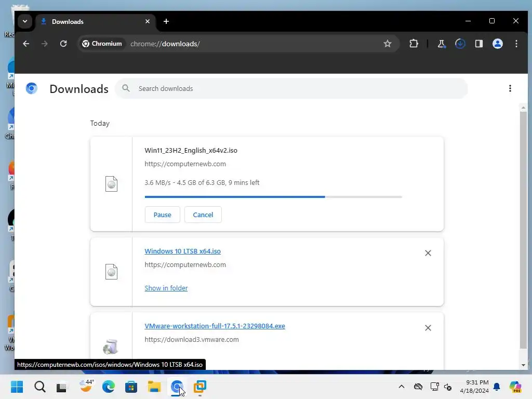Show Windows 10 LTSB in folder
532x399 pixels.
pos(166,288)
